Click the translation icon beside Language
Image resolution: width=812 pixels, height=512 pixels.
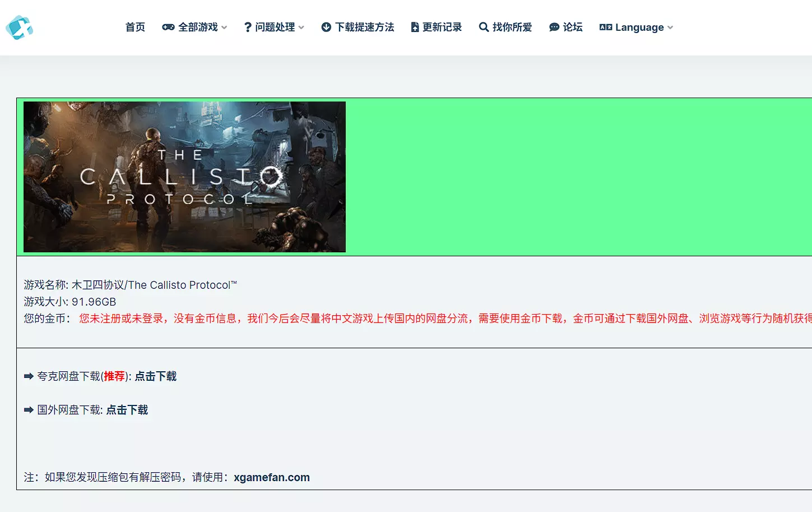click(x=605, y=27)
